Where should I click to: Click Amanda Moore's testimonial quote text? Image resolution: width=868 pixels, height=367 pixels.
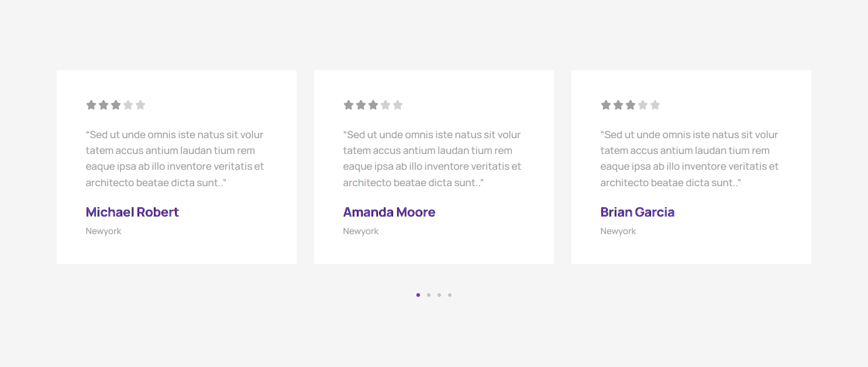432,159
